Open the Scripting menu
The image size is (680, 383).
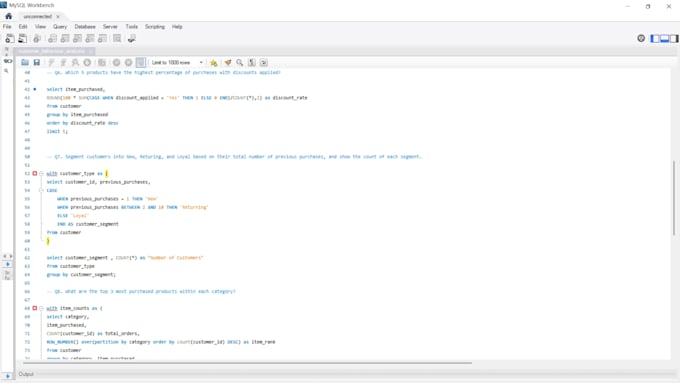155,26
